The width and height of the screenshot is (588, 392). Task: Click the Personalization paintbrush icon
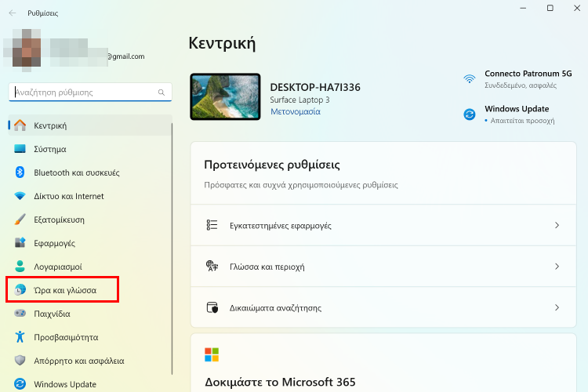[x=20, y=220]
